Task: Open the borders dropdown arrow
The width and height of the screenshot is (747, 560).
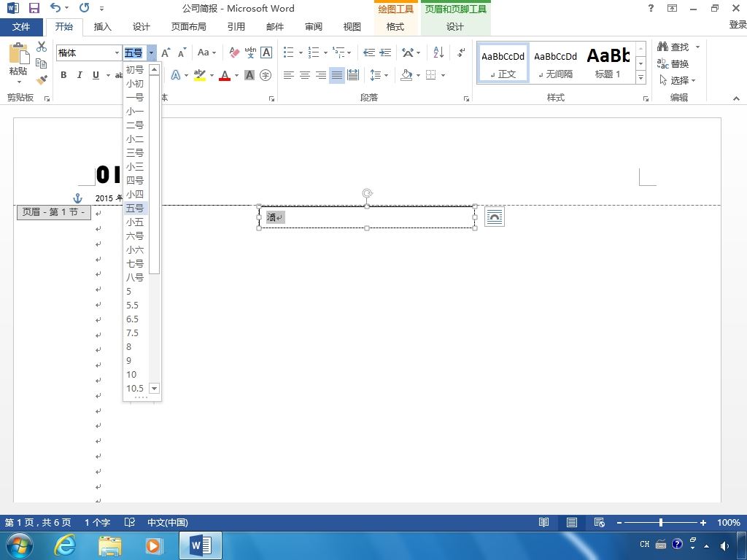Action: 443,75
